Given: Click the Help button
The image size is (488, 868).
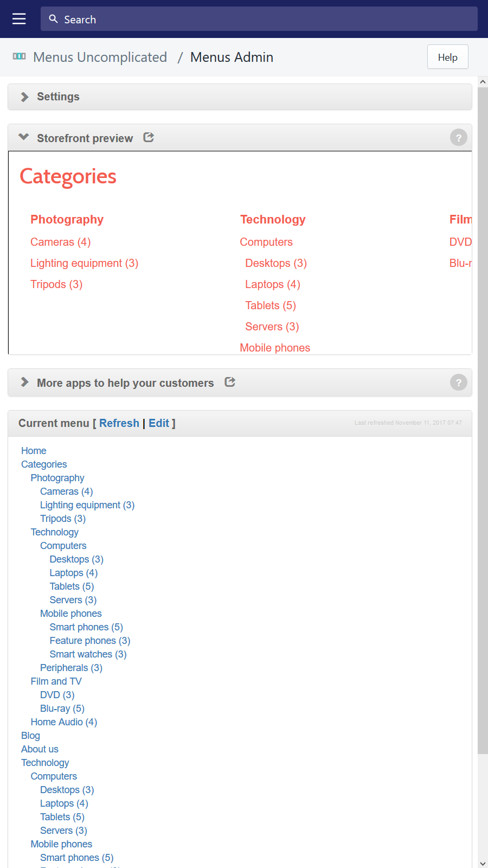Looking at the screenshot, I should pos(447,57).
